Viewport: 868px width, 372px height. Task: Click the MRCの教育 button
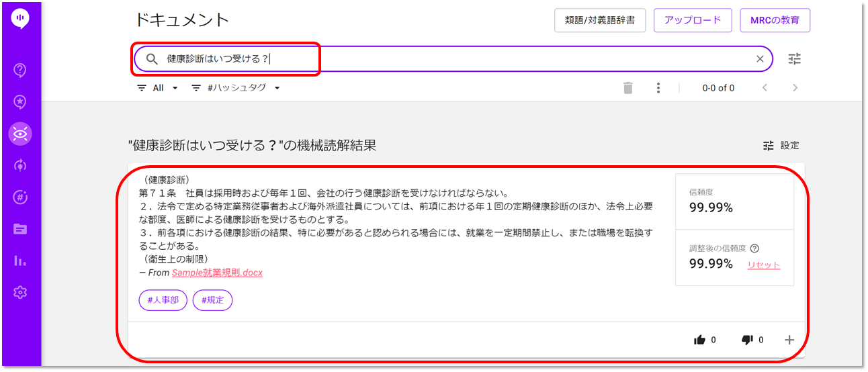(x=775, y=20)
